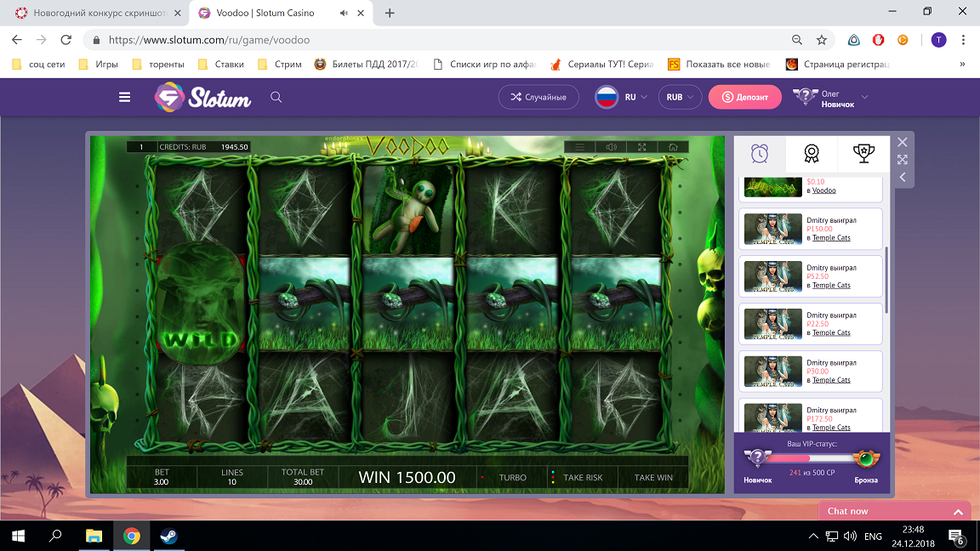
Task: Mute the Voodoo tab audio icon
Action: [x=344, y=13]
